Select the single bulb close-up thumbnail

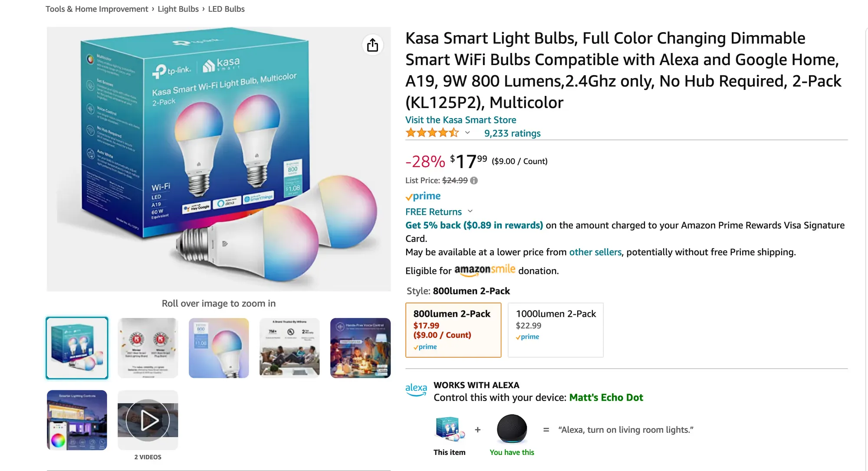click(x=219, y=348)
